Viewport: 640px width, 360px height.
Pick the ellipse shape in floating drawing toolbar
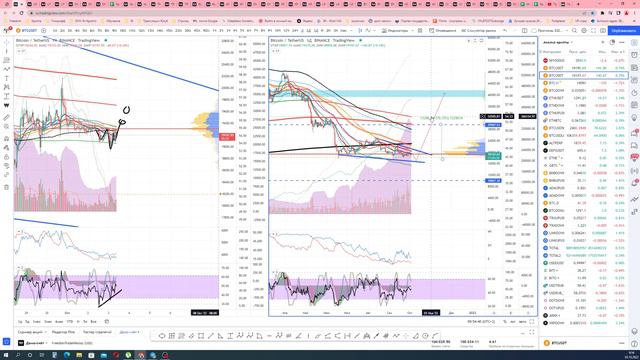[x=162, y=336]
